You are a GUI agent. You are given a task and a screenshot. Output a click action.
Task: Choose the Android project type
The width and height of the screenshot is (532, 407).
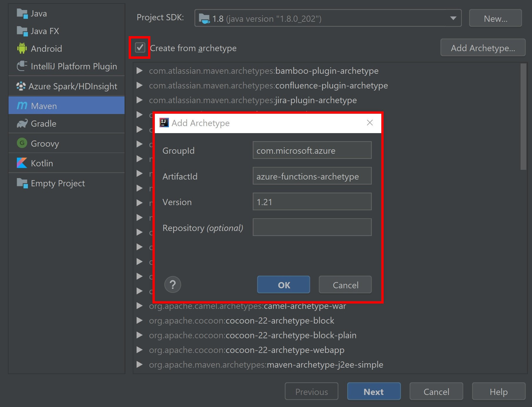coord(66,48)
